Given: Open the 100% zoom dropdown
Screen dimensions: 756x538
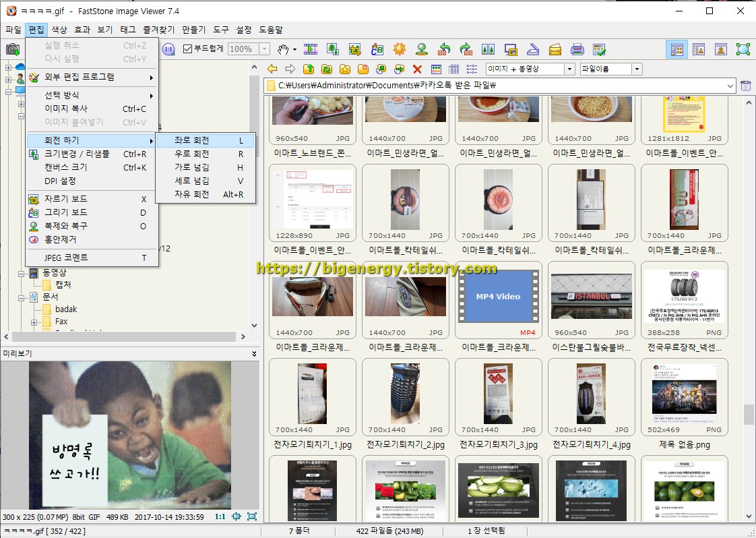Looking at the screenshot, I should (x=264, y=49).
